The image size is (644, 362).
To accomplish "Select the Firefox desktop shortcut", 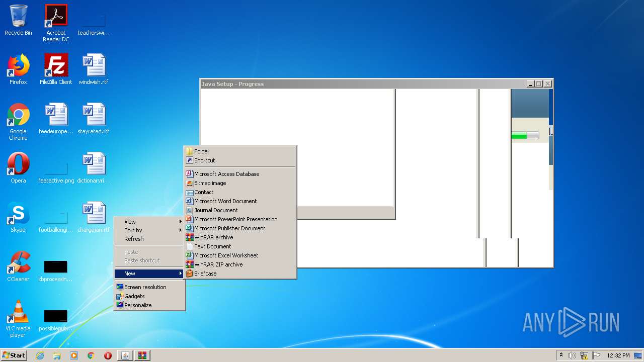I will tap(18, 69).
